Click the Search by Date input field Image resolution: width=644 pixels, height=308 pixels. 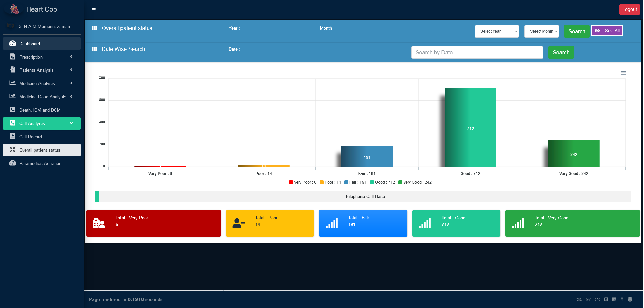click(477, 52)
